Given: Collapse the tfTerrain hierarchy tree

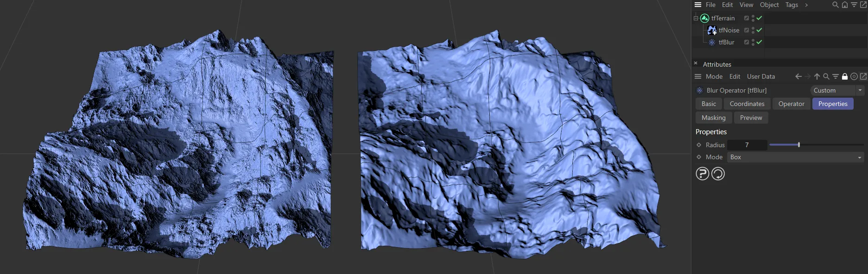Looking at the screenshot, I should [x=696, y=18].
